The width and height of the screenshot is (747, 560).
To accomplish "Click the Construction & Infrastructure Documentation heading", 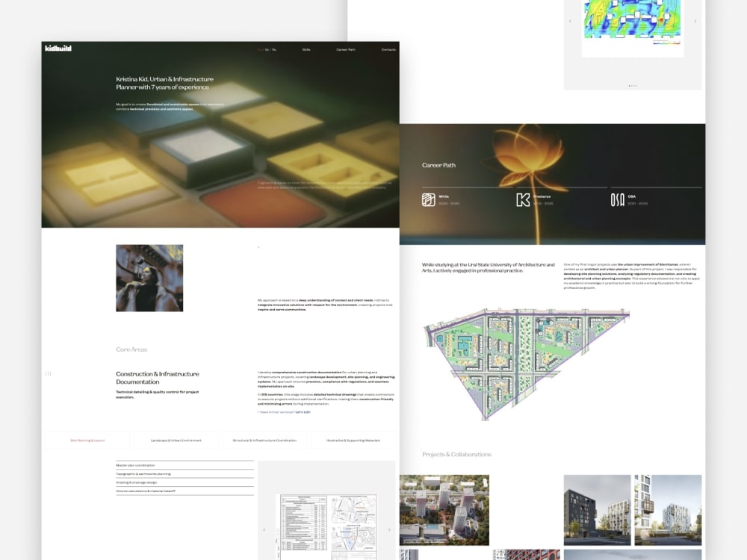I will coord(158,378).
